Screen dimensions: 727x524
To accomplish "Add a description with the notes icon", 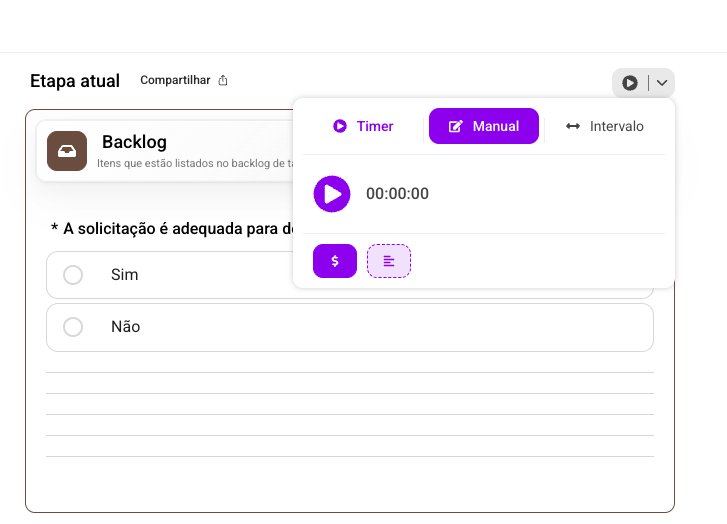I will [x=389, y=261].
